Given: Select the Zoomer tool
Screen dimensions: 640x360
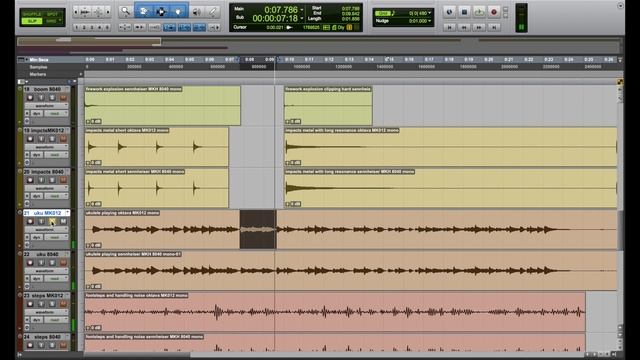Looking at the screenshot, I should pos(125,12).
